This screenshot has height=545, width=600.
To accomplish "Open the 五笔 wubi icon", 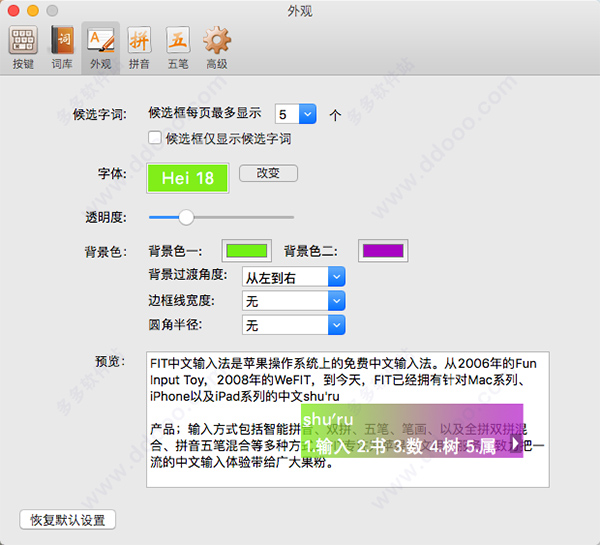I will (x=178, y=47).
